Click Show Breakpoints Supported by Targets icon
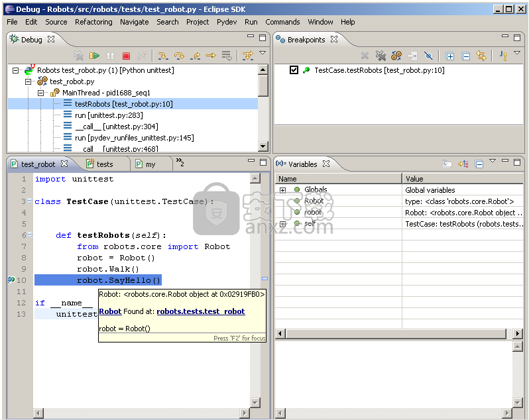The width and height of the screenshot is (529, 420). point(396,56)
